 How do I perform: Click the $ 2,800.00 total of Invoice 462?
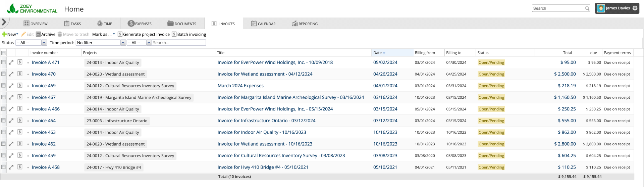[x=565, y=144]
